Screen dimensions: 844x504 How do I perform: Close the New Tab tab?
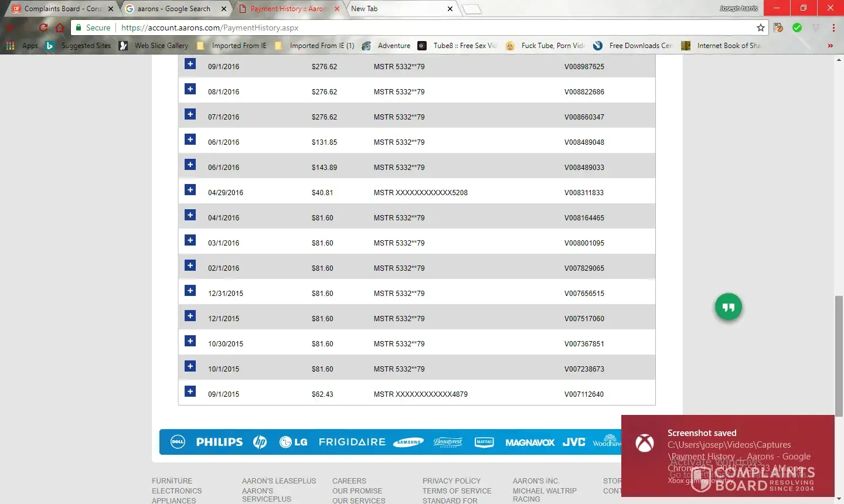450,9
